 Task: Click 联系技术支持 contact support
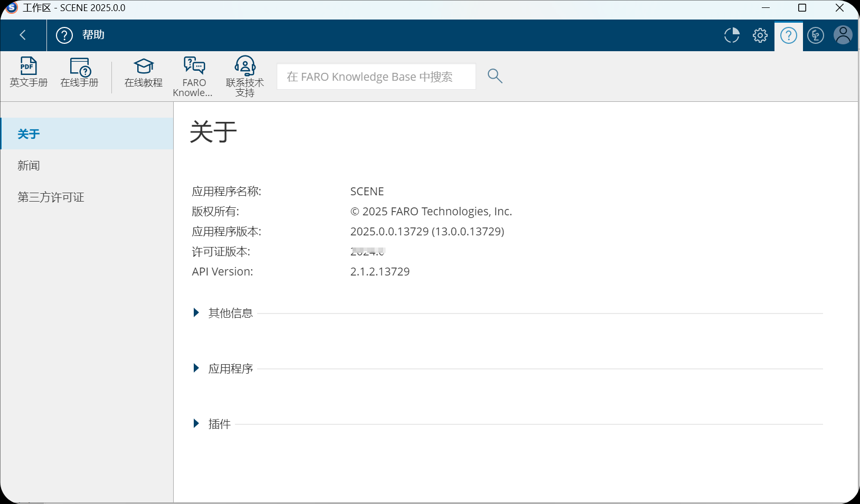pyautogui.click(x=245, y=77)
